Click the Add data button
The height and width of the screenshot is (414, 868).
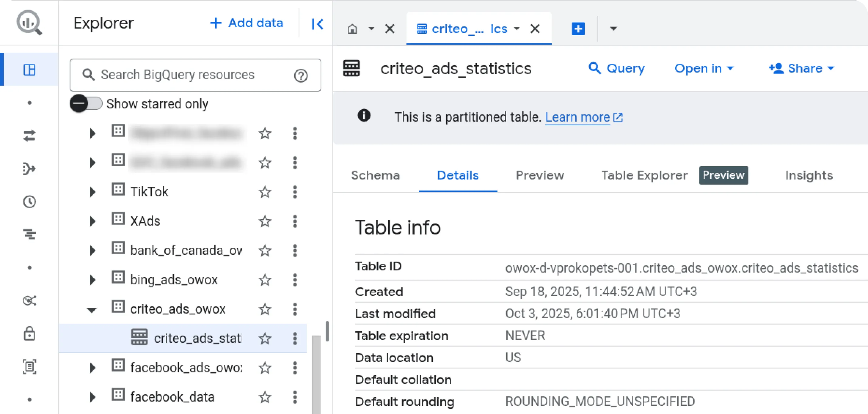coord(247,23)
